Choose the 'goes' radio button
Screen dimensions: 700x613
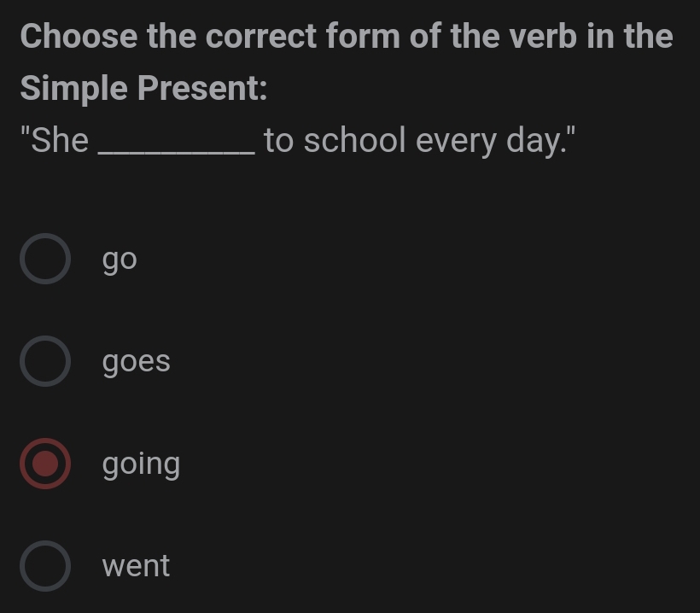pos(45,361)
